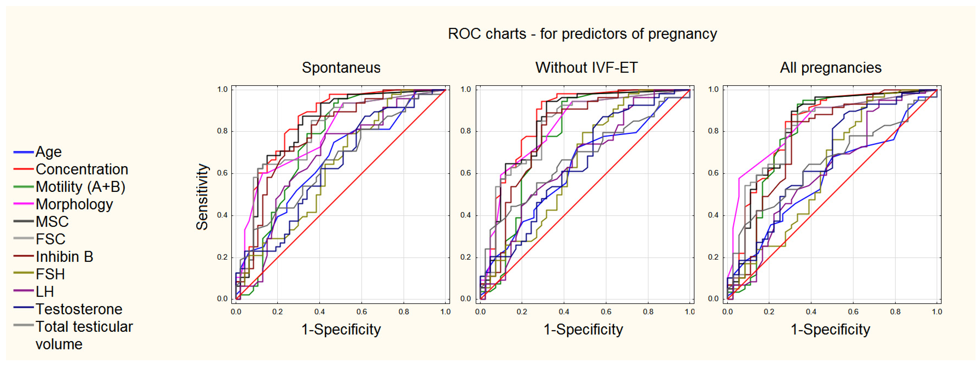980x366 pixels.
Task: Select the FSC legend label
Action: (51, 239)
